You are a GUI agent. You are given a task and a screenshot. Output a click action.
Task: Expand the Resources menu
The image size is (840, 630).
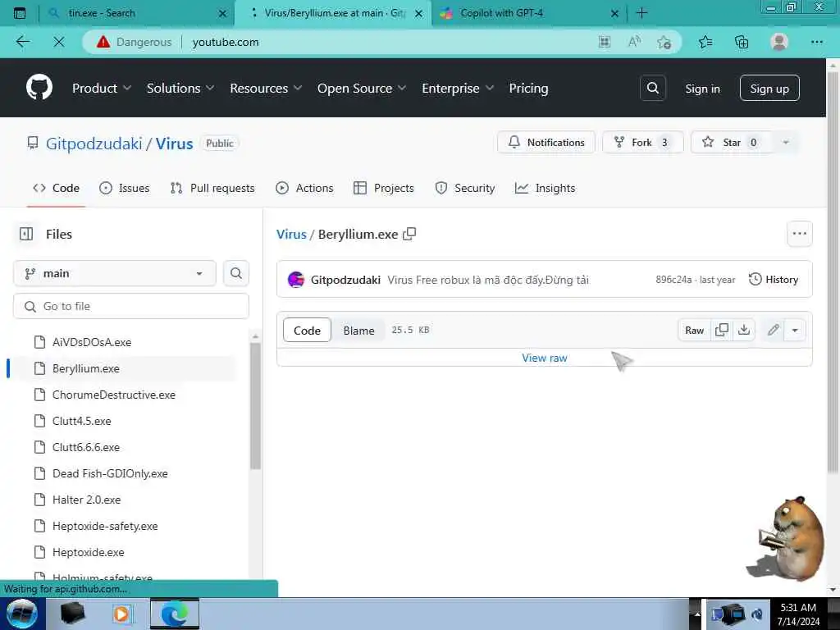(266, 89)
